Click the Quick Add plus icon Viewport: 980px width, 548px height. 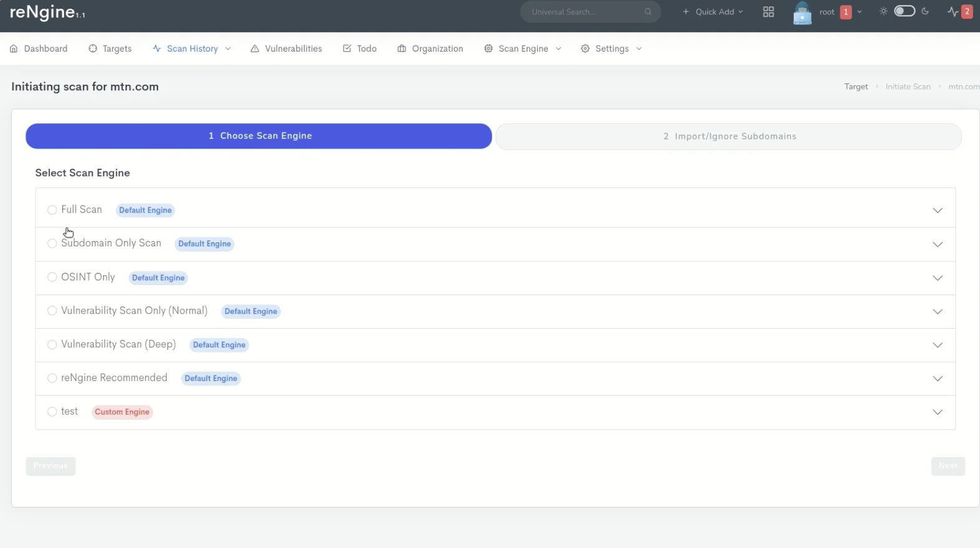coord(686,12)
